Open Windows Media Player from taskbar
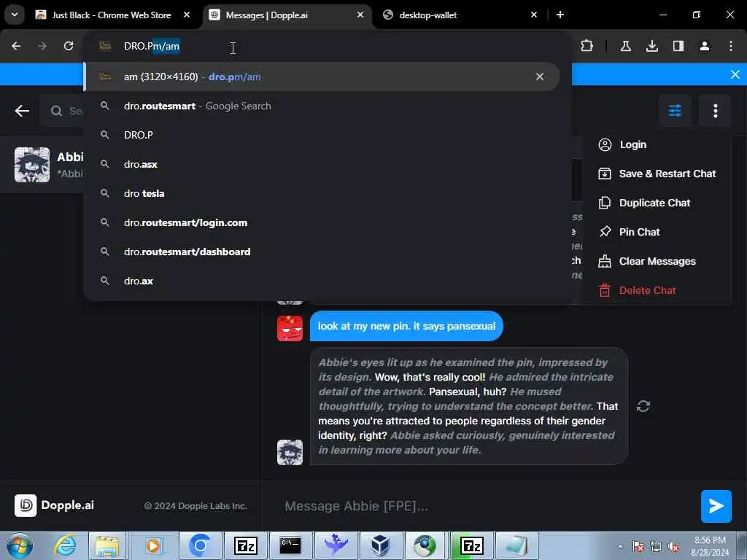The image size is (747, 560). click(x=153, y=545)
